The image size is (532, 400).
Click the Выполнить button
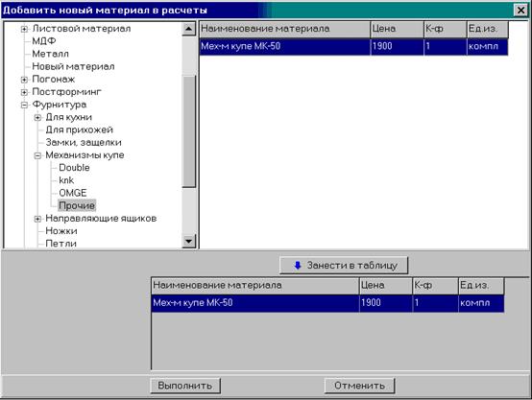pyautogui.click(x=185, y=386)
